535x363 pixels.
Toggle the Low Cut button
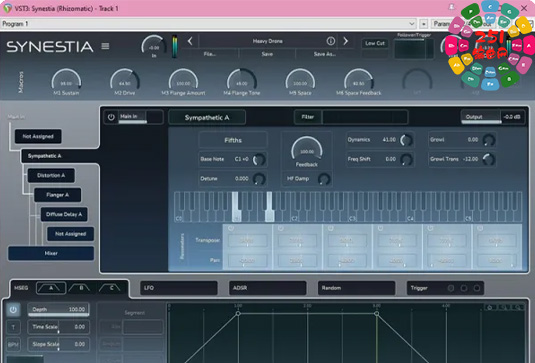point(375,43)
